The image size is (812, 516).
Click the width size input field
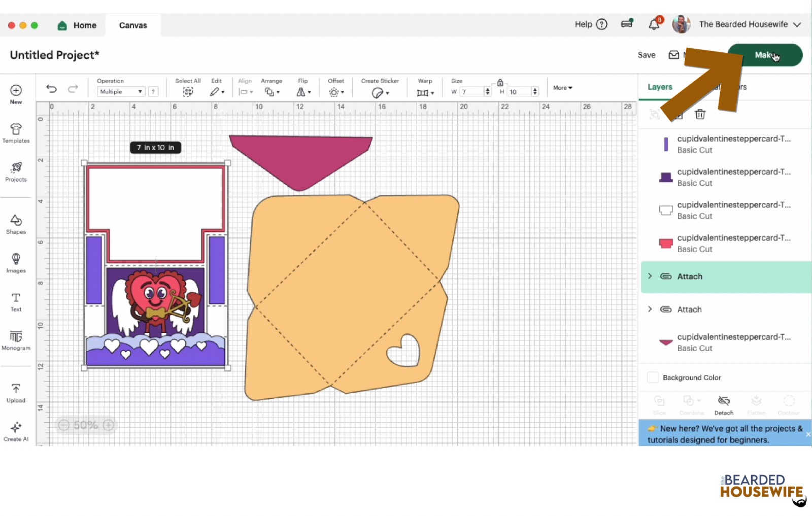click(471, 92)
